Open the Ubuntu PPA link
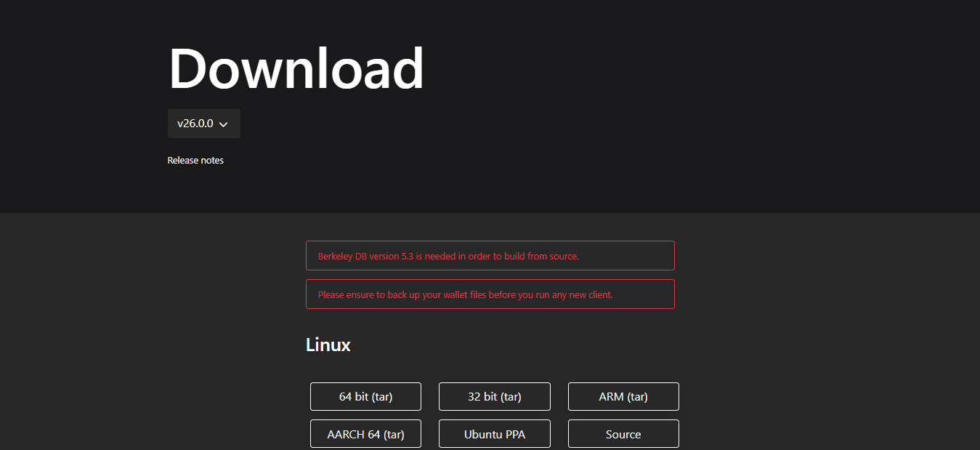Screen dimensions: 980x450 click(495, 434)
